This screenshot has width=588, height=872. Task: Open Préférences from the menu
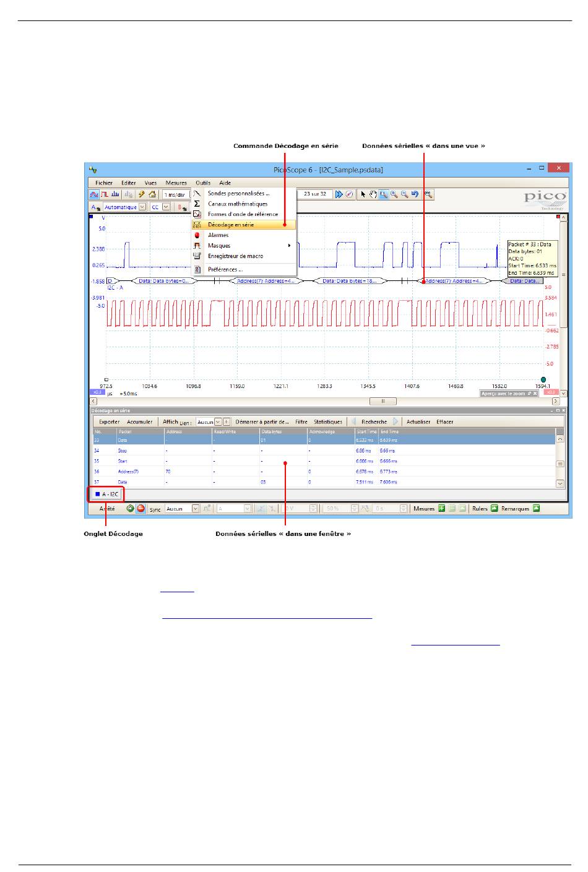point(244,270)
